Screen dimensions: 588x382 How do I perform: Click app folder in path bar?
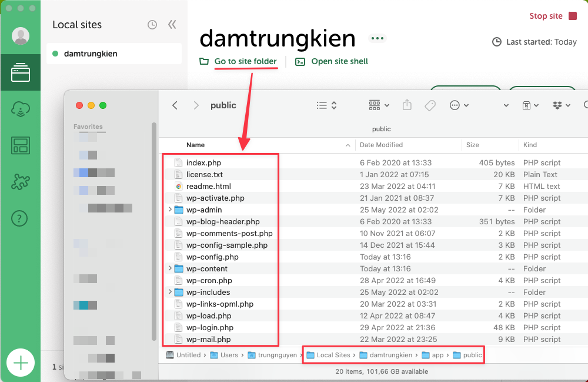tap(433, 355)
